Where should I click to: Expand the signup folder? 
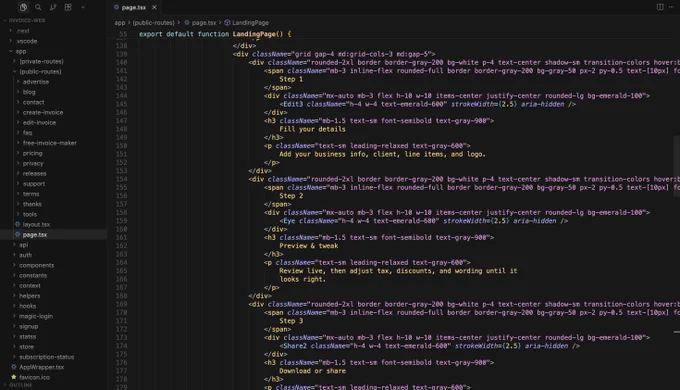pos(28,327)
